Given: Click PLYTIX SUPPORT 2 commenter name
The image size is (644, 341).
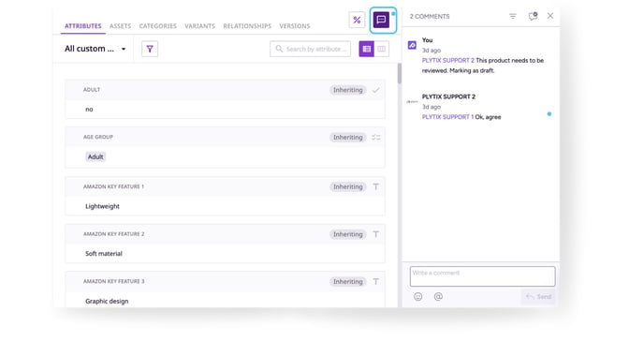Looking at the screenshot, I should click(448, 96).
